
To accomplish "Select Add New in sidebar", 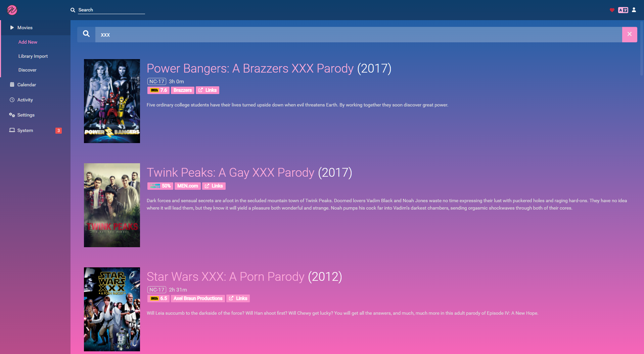I will [x=28, y=42].
